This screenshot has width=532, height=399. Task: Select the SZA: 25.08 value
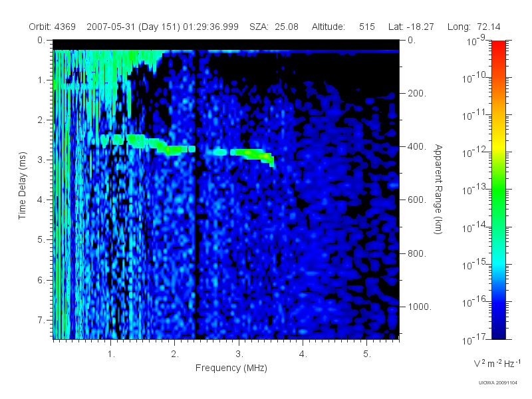[x=274, y=27]
